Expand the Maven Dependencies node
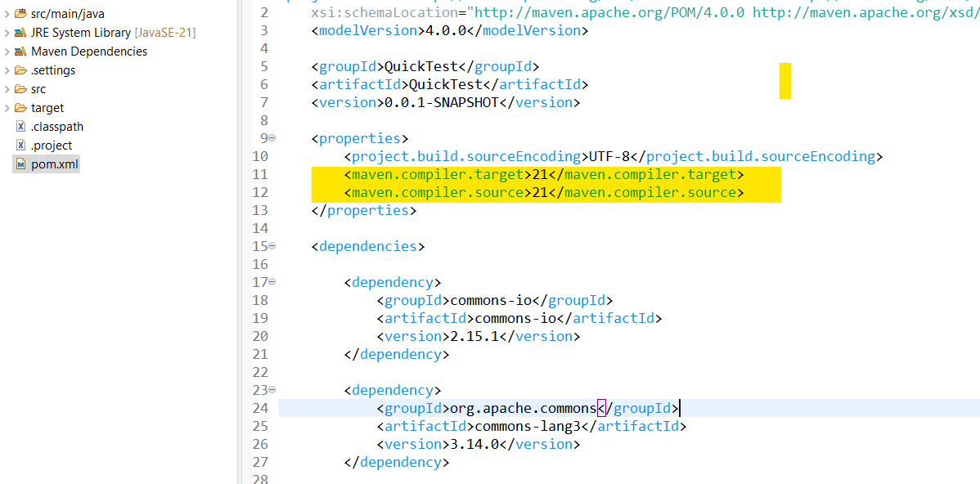980x484 pixels. pyautogui.click(x=7, y=52)
